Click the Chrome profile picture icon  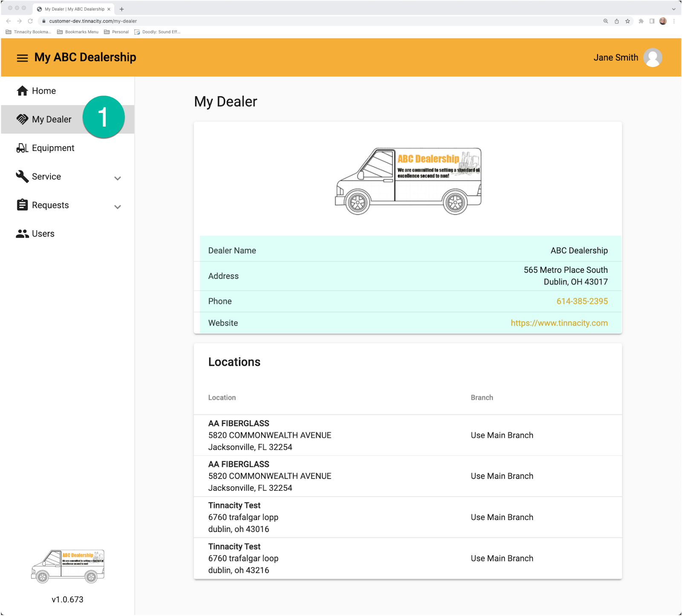[x=663, y=21]
